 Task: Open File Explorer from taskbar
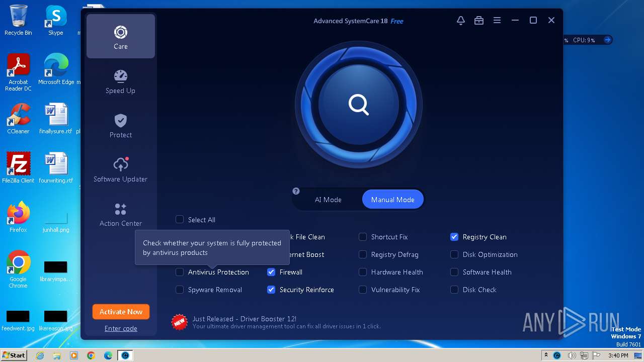coord(57,355)
